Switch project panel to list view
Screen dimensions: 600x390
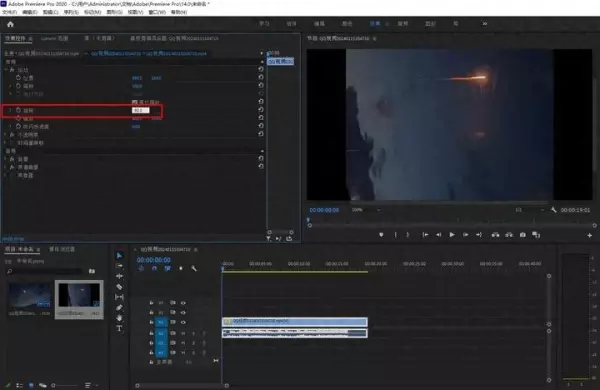pyautogui.click(x=20, y=385)
